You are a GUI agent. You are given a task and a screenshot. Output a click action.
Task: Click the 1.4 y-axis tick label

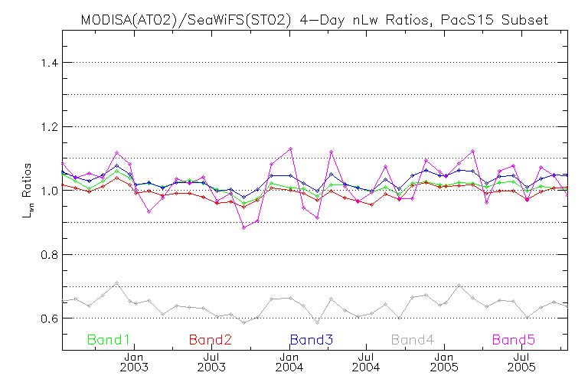[x=50, y=63]
